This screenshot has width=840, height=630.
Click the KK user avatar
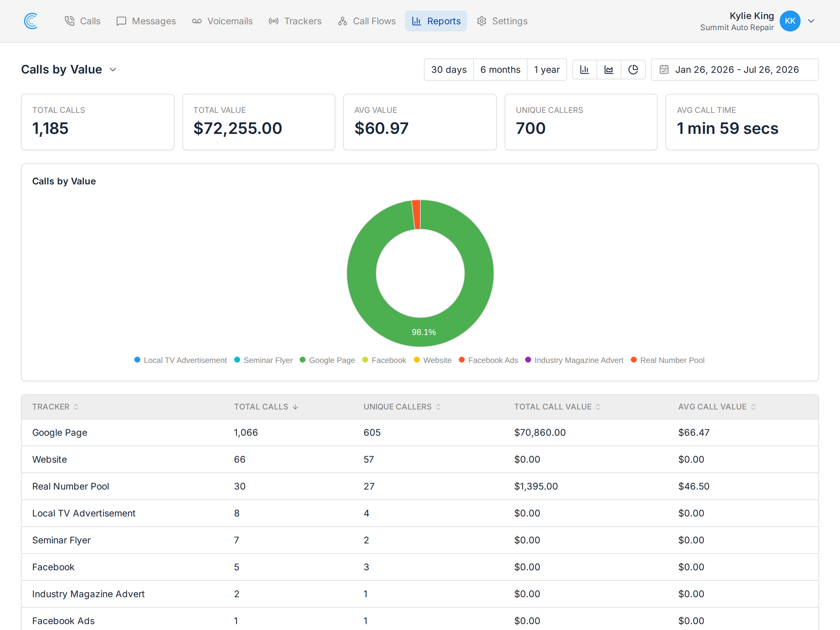[x=790, y=21]
